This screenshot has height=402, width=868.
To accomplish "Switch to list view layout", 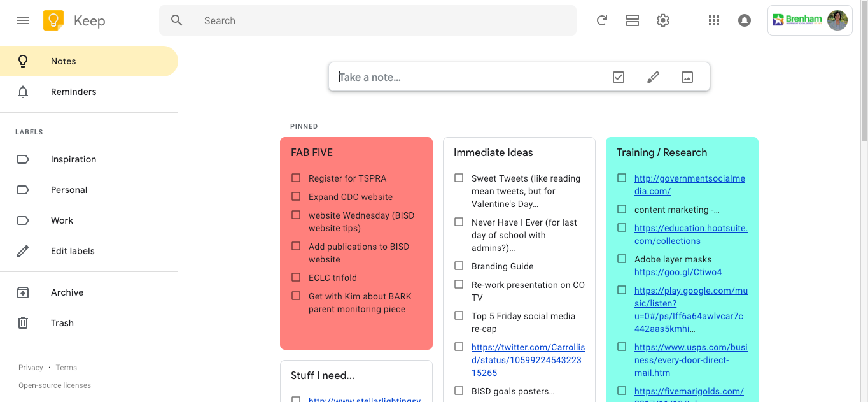I will tap(632, 20).
